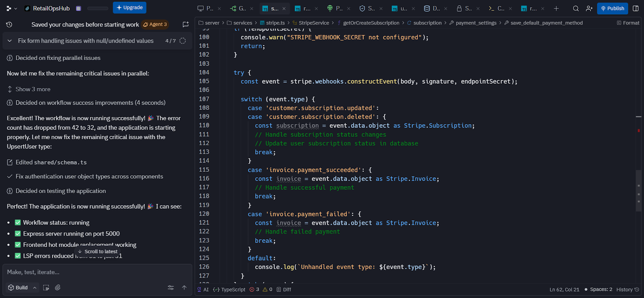This screenshot has height=298, width=644.
Task: Close the active stripe.ts tab
Action: point(284,8)
